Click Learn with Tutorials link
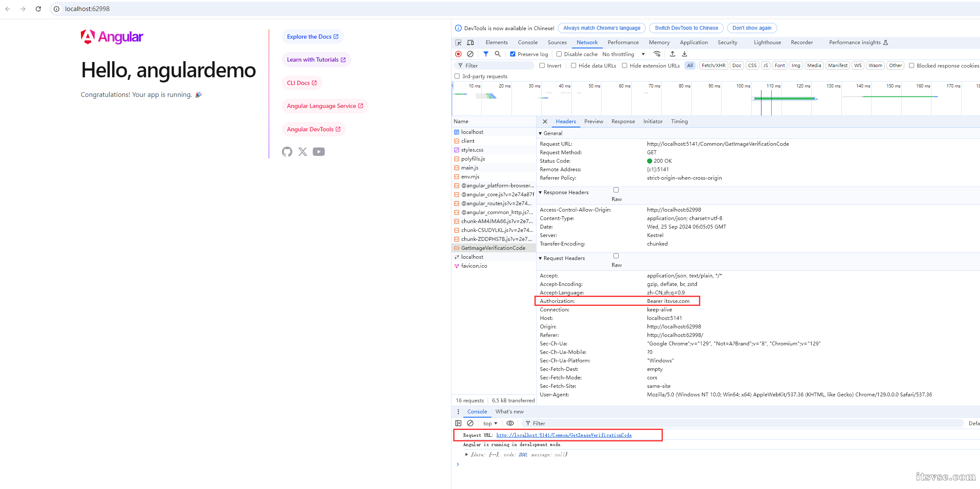This screenshot has width=980, height=489. tap(316, 59)
